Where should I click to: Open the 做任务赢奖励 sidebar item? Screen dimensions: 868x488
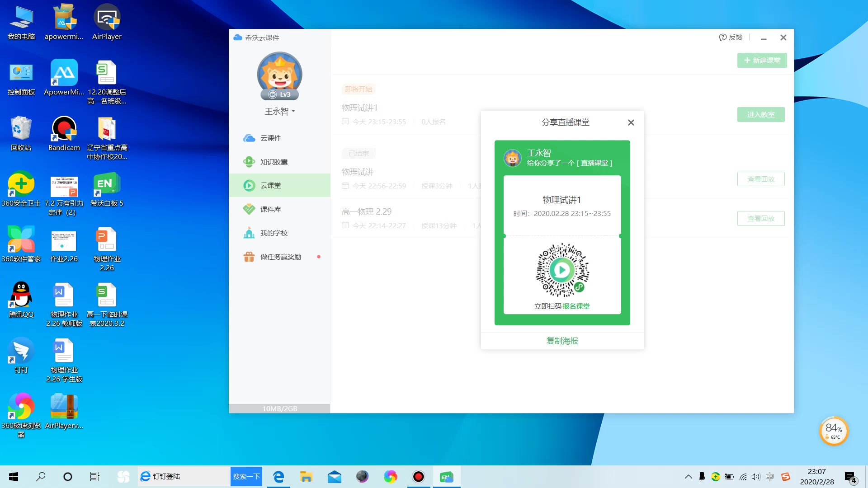coord(279,257)
